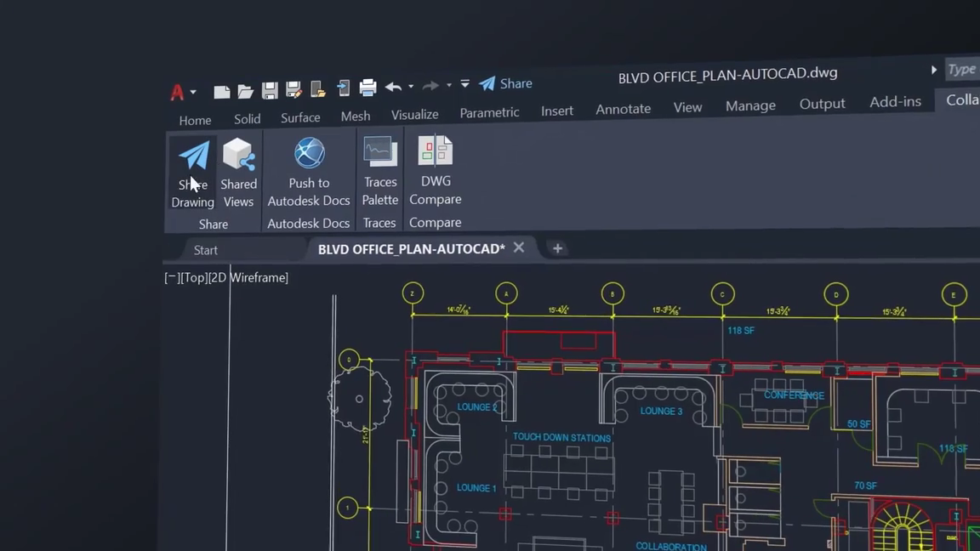The height and width of the screenshot is (551, 980).
Task: Select the BLVD OFFICE_PLAN-AUTOCAD* file tab
Action: [411, 248]
